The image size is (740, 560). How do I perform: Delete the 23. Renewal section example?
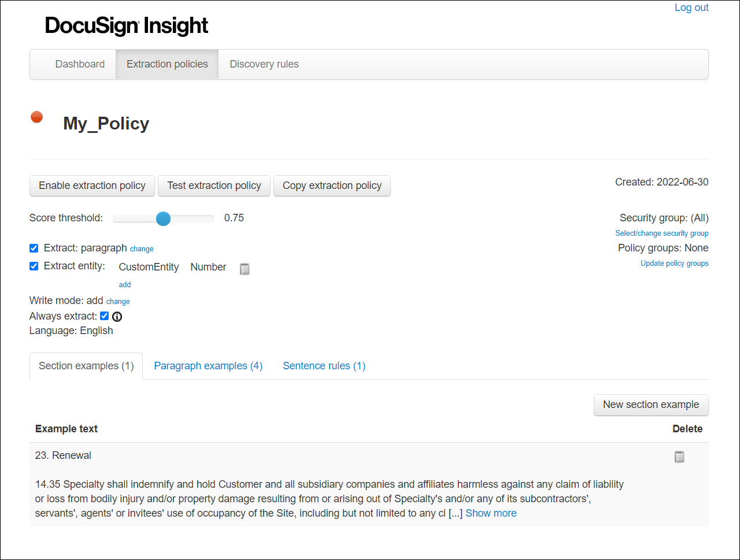tap(679, 456)
